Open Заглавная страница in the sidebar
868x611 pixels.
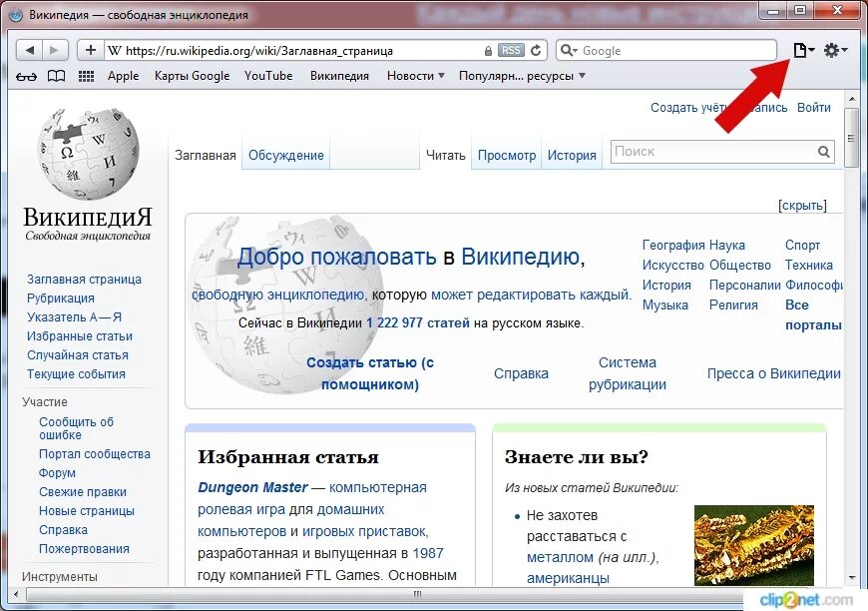click(x=84, y=280)
